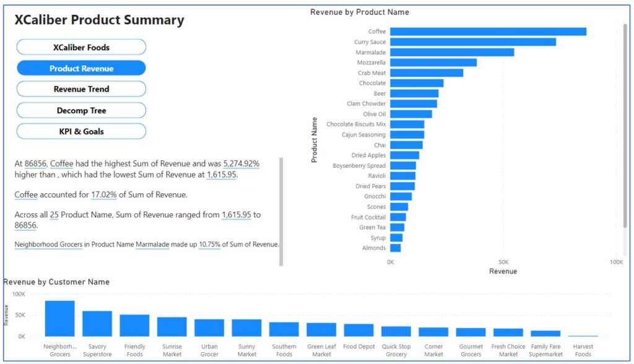Select the Urban Grocer customer column
The image size is (634, 364).
click(209, 328)
